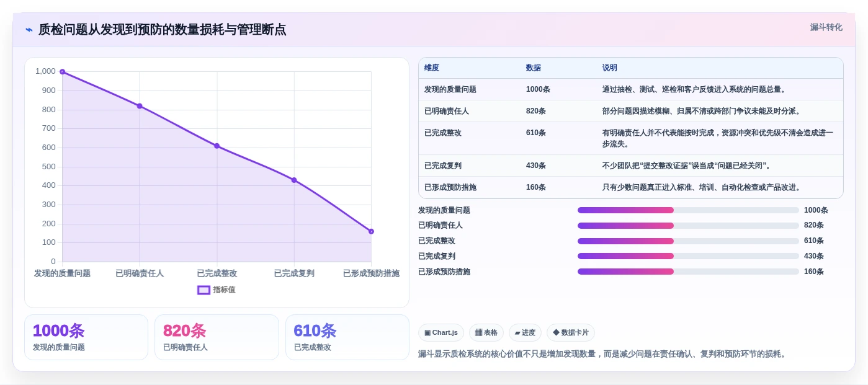The image size is (868, 385).
Task: Click the description starting 不少团队把
Action: [687, 166]
